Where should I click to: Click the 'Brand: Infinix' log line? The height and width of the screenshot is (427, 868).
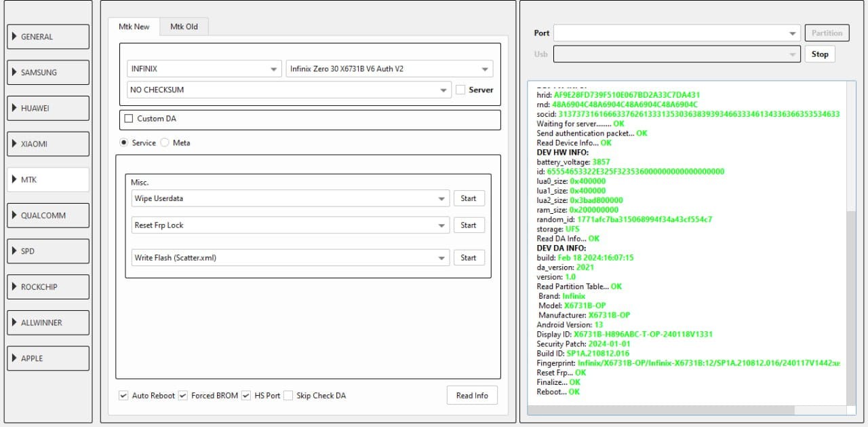pyautogui.click(x=562, y=297)
